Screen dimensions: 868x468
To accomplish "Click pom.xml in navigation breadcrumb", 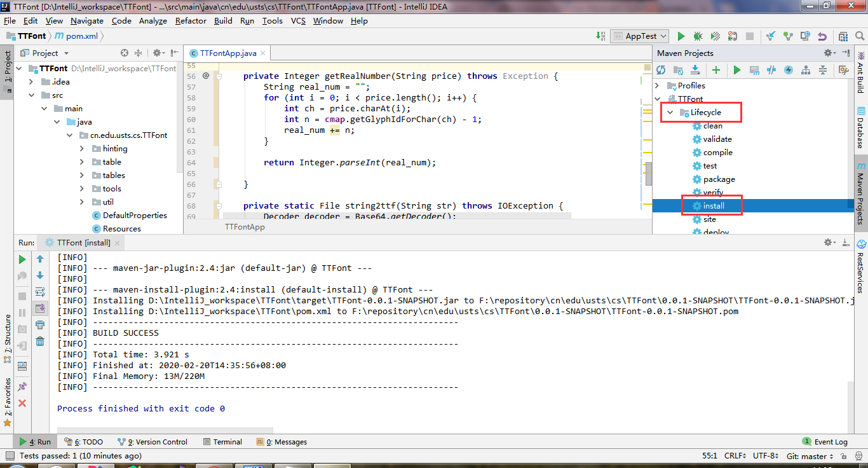I will [x=76, y=36].
